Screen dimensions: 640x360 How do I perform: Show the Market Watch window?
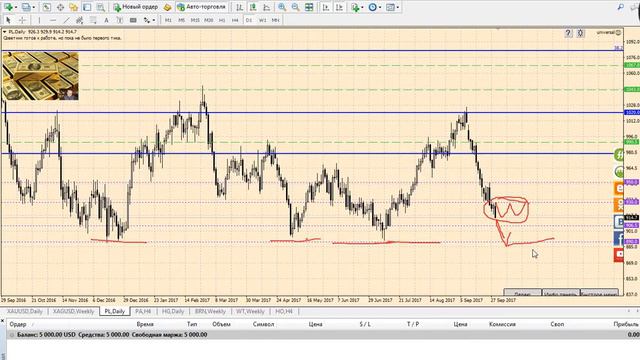tap(47, 7)
